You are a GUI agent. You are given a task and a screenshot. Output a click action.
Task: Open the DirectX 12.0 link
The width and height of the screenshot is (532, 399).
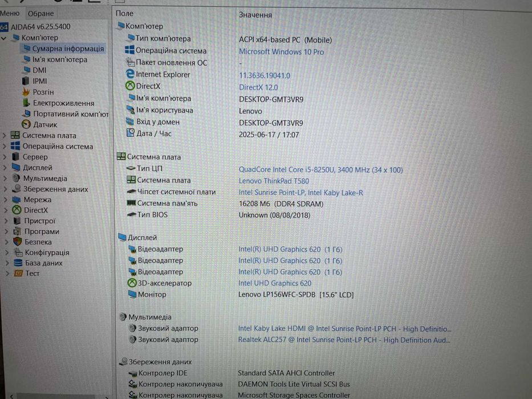[258, 88]
